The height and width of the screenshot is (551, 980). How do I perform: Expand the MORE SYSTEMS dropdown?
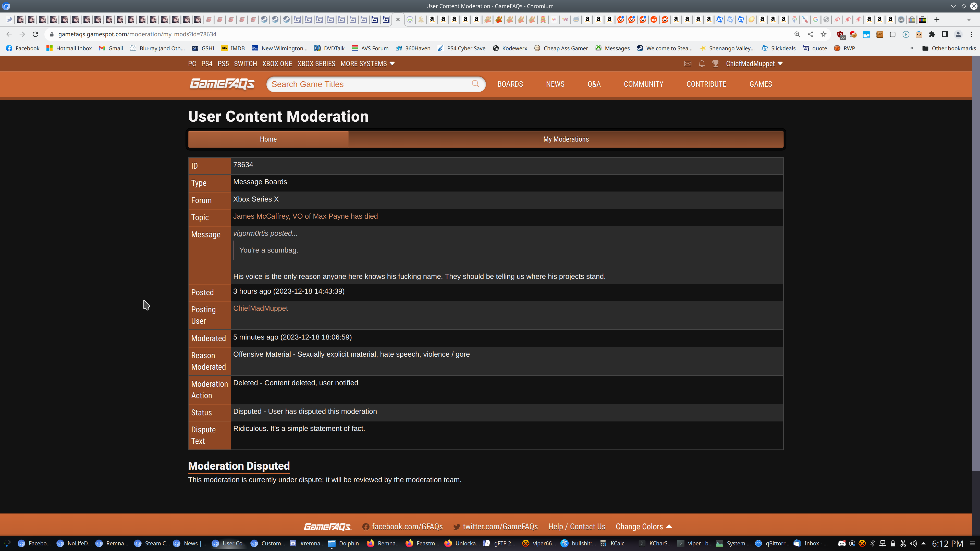(367, 64)
